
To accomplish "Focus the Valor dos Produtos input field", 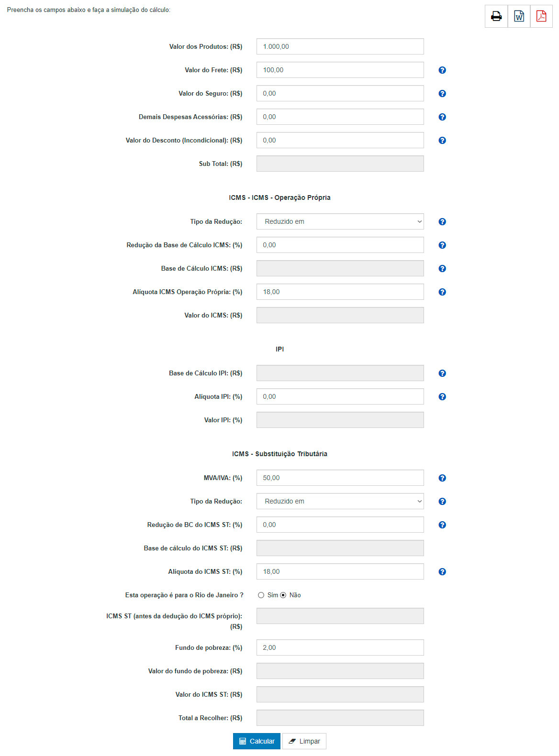I will (340, 46).
